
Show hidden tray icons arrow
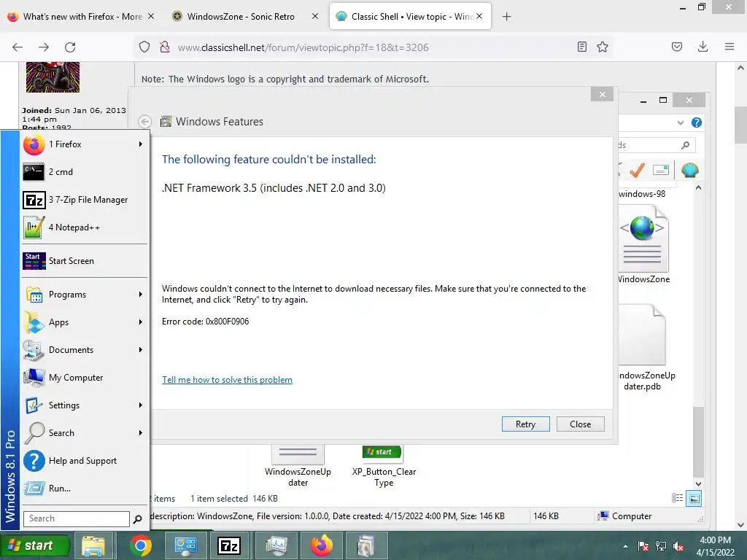pos(625,546)
